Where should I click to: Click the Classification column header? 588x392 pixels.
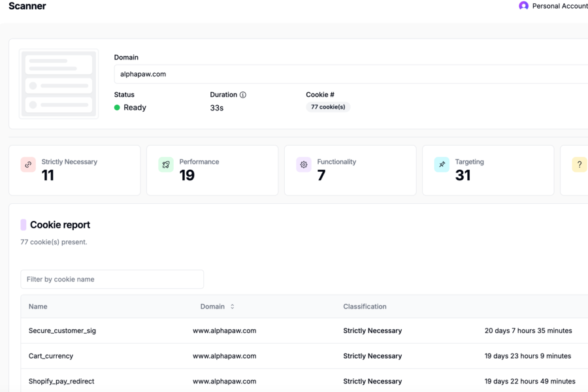(365, 306)
